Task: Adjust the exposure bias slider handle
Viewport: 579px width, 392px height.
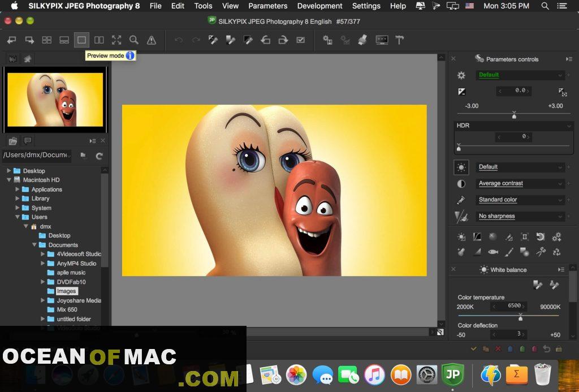Action: (514, 115)
